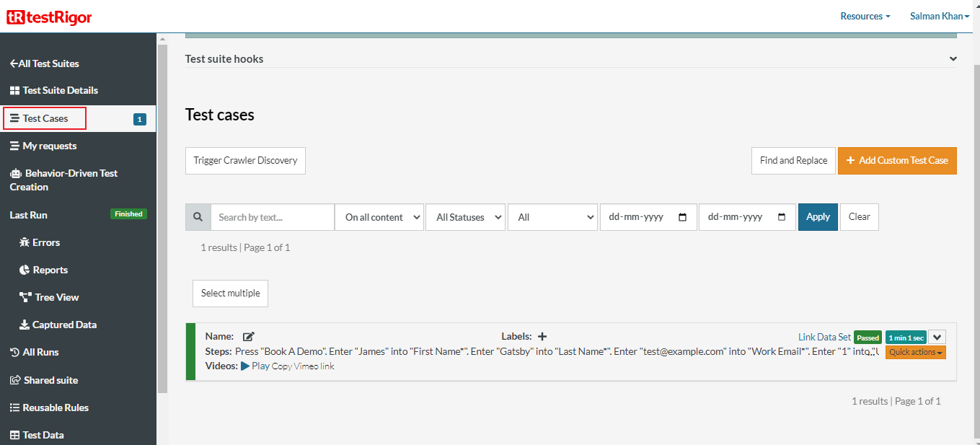
Task: Open the Resources menu
Action: (865, 16)
